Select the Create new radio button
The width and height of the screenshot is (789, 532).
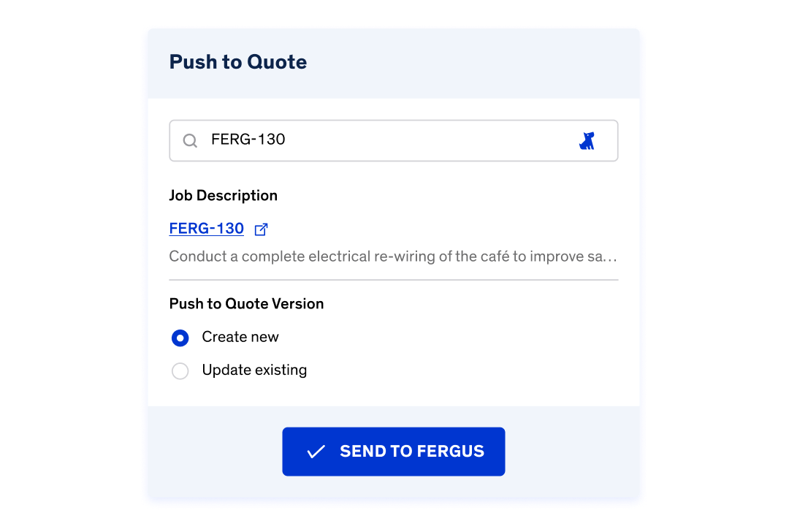coord(180,338)
